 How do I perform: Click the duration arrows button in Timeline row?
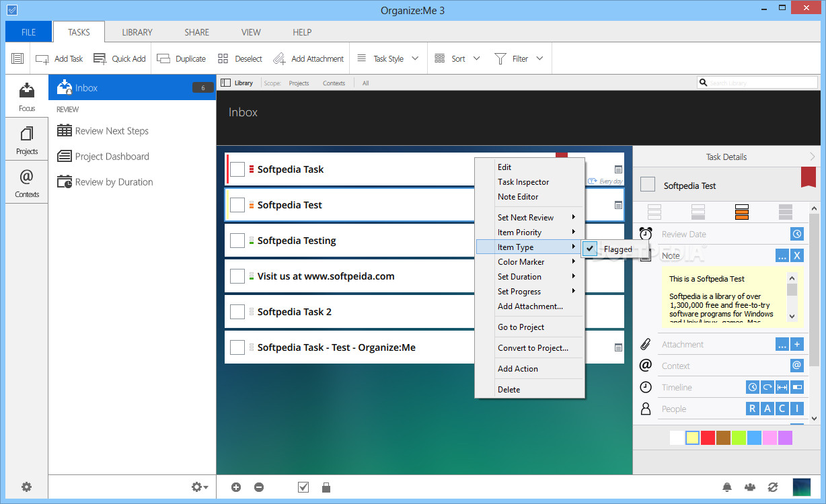pos(782,387)
